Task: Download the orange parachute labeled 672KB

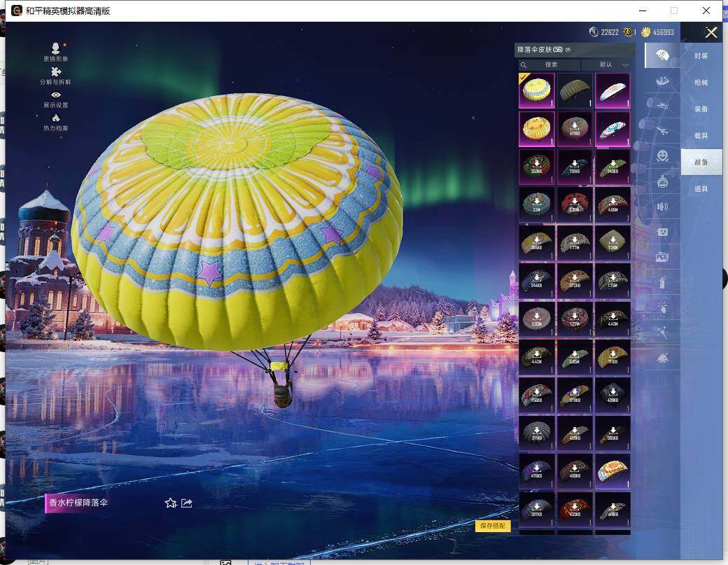Action: click(574, 281)
